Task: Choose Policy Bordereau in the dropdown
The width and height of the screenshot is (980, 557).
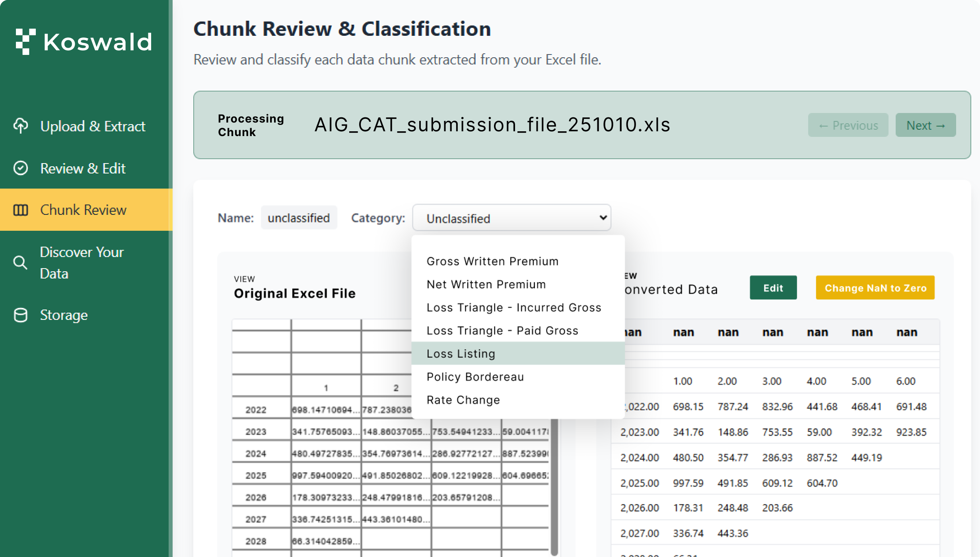Action: click(475, 376)
